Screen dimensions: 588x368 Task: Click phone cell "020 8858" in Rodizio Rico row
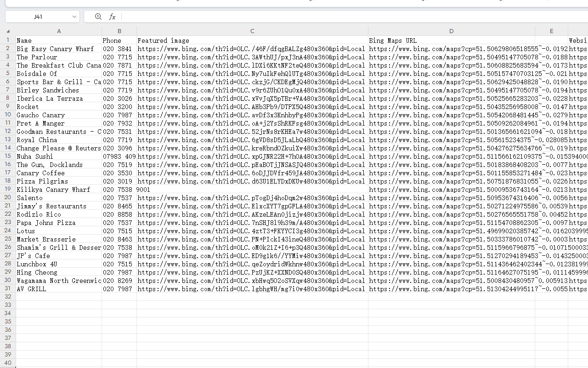[119, 214]
